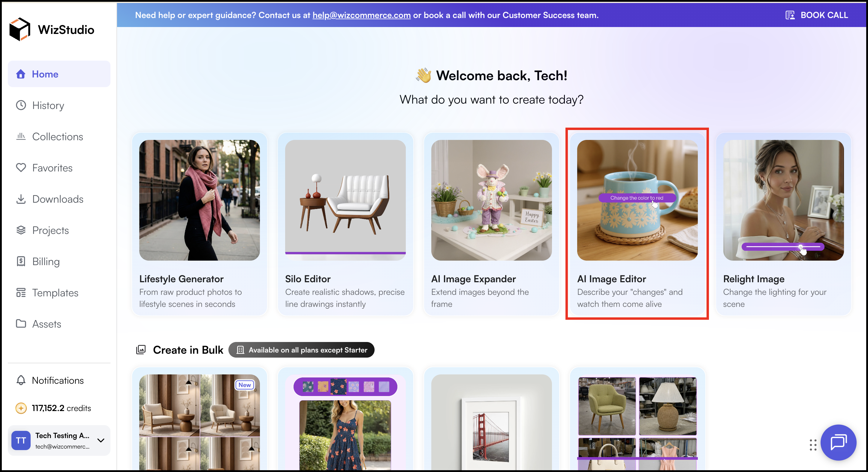
Task: Click the Assets folder icon
Action: point(21,324)
